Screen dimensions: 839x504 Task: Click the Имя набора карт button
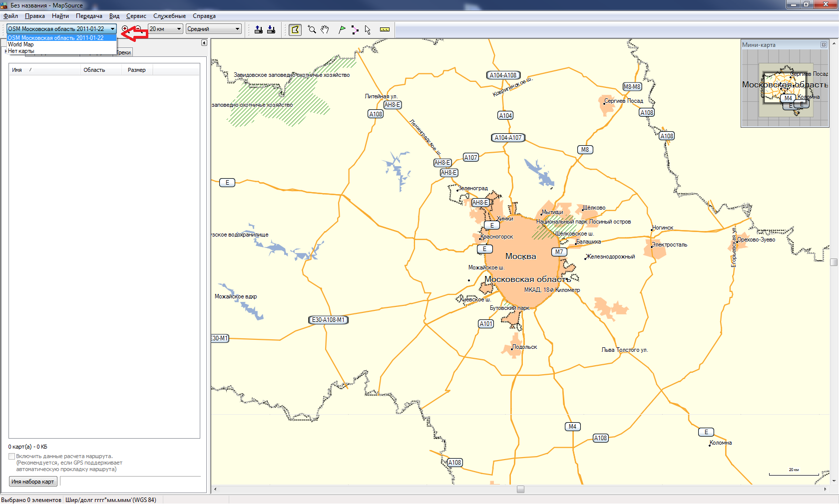coord(33,482)
